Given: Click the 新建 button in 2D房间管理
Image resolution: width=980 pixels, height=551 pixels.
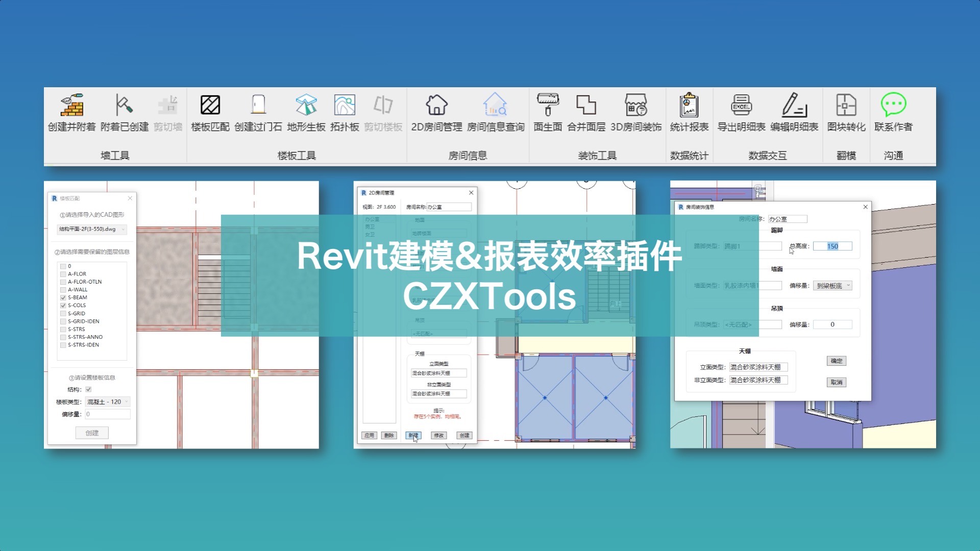Looking at the screenshot, I should [x=413, y=435].
